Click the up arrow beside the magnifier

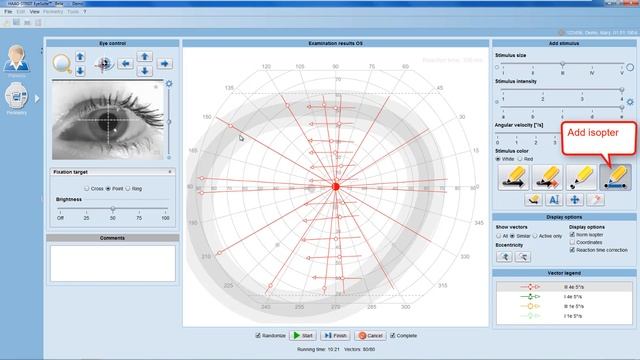pyautogui.click(x=80, y=57)
